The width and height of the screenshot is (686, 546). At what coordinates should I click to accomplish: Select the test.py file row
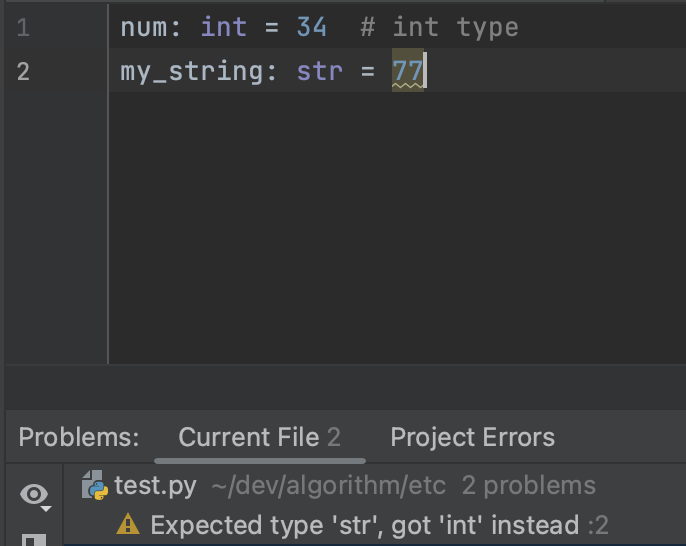click(x=375, y=486)
